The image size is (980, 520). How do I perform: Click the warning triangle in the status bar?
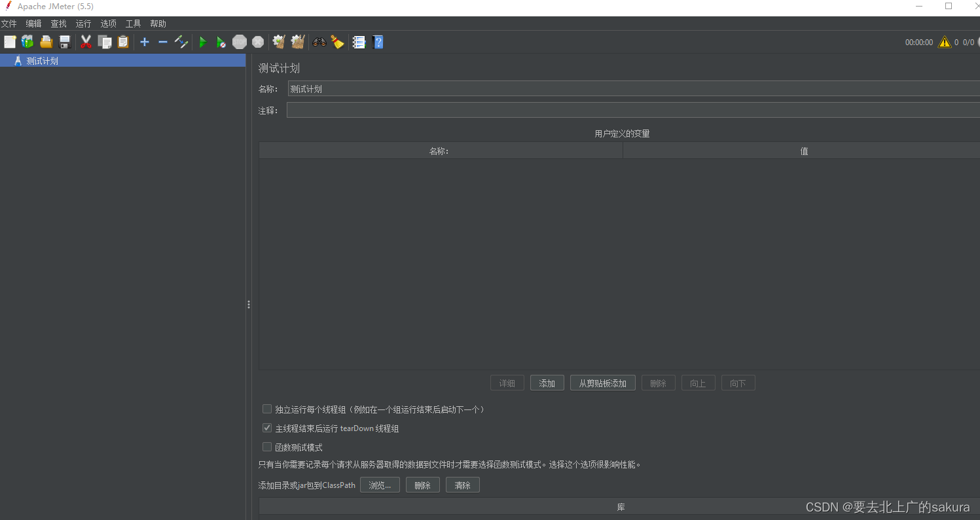(944, 42)
